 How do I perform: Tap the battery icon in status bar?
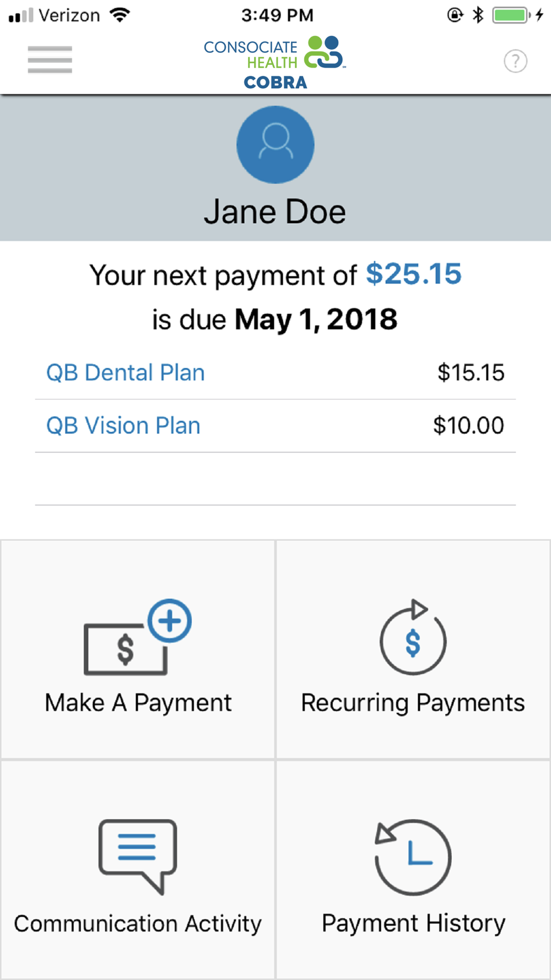pos(511,15)
